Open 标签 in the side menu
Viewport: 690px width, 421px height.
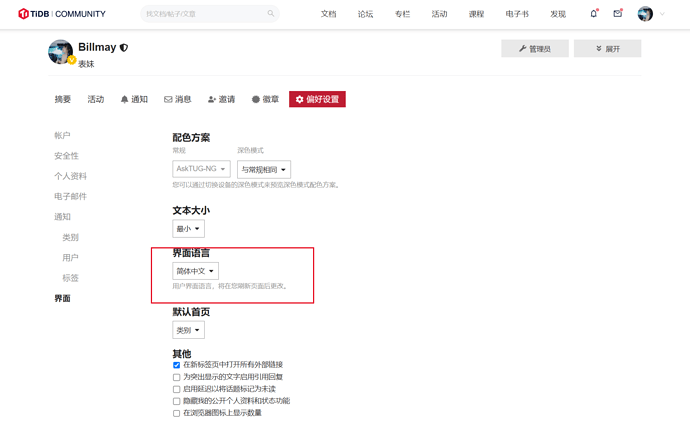(70, 278)
